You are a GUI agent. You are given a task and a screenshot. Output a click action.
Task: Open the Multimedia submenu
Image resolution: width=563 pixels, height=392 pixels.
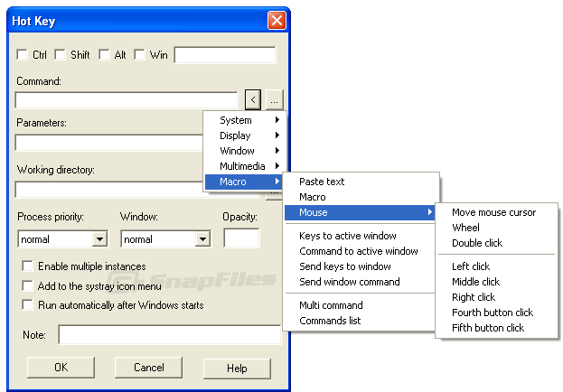point(244,166)
